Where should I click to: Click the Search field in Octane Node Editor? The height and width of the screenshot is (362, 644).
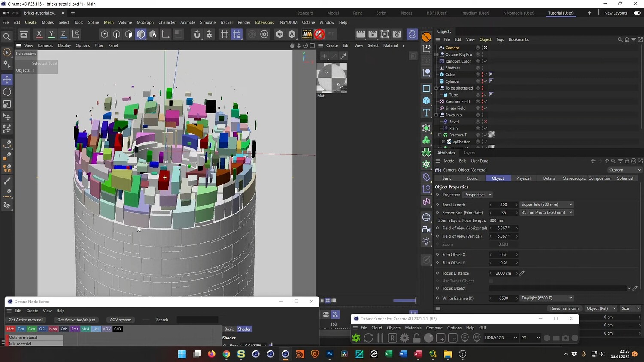[197, 320]
